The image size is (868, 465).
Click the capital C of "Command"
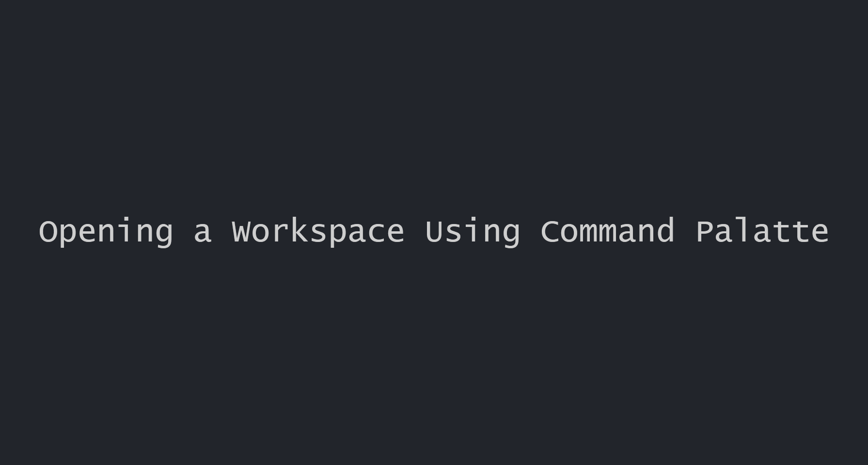(x=550, y=231)
